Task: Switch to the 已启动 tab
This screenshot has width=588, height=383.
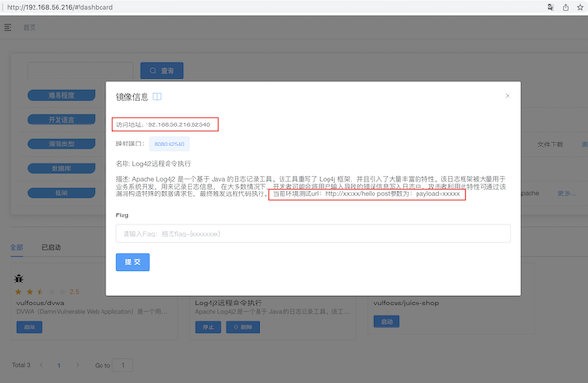Action: (52, 247)
